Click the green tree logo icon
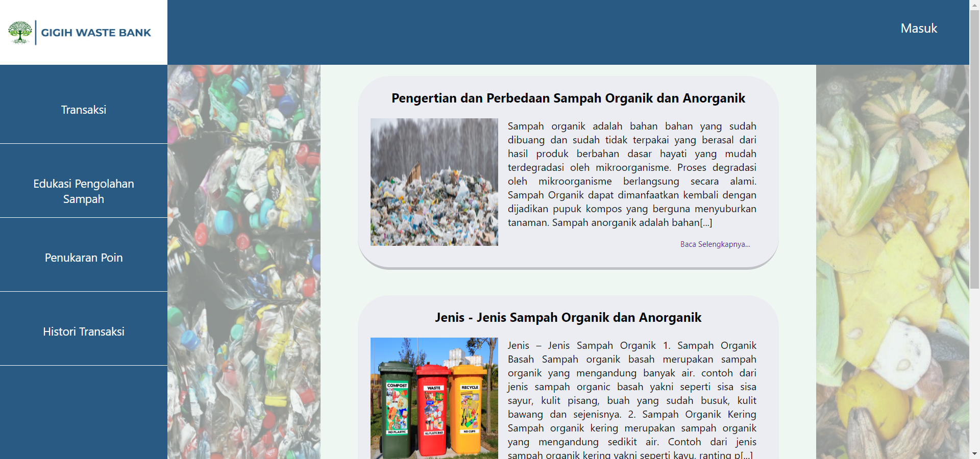Image resolution: width=980 pixels, height=459 pixels. [20, 33]
